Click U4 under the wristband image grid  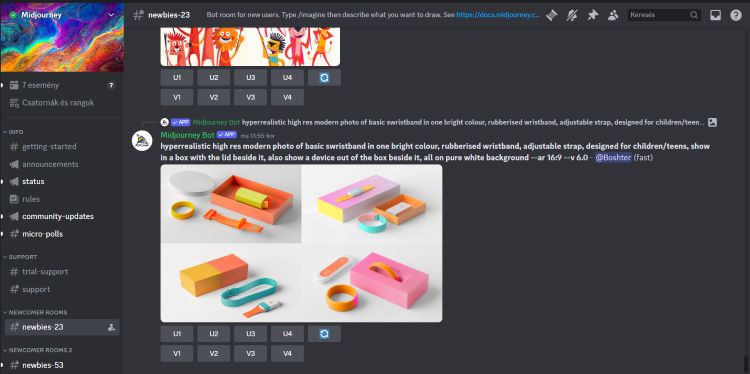coord(287,334)
